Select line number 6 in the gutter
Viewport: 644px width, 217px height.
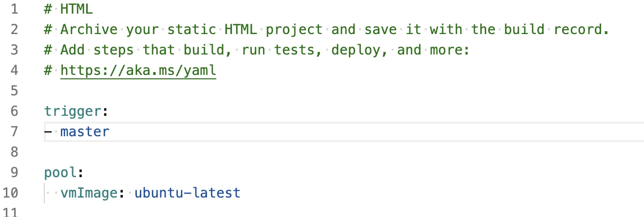tap(14, 111)
